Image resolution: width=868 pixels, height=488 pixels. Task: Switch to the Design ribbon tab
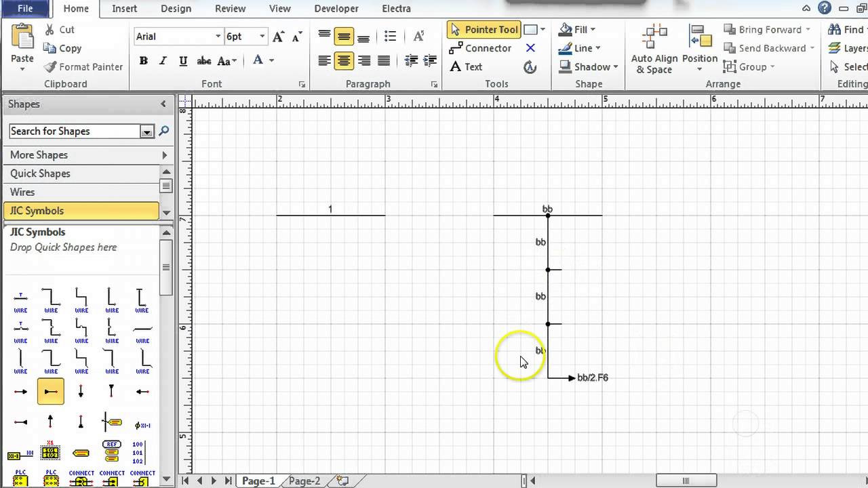click(x=176, y=9)
